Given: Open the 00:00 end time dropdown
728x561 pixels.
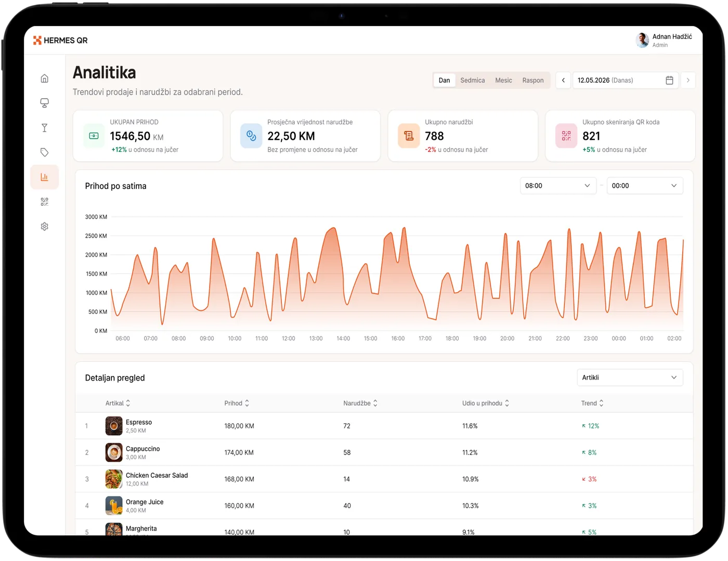Looking at the screenshot, I should (645, 186).
